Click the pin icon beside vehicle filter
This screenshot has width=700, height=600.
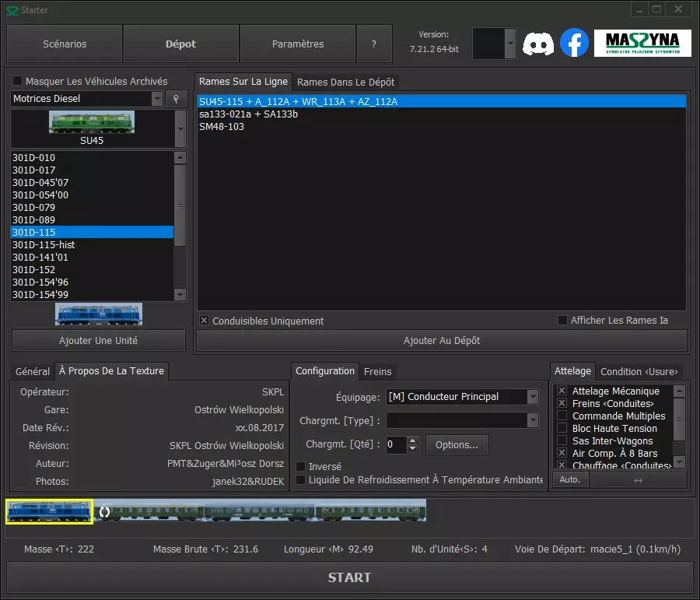(x=177, y=99)
